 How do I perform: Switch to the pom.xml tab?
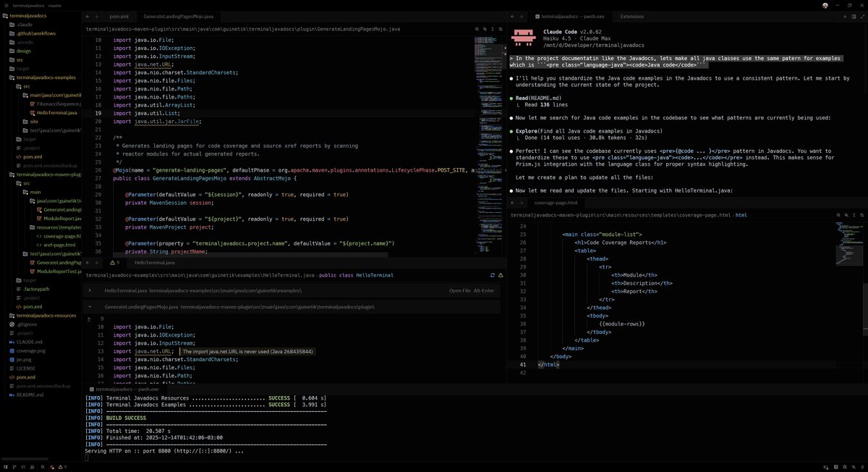point(119,15)
